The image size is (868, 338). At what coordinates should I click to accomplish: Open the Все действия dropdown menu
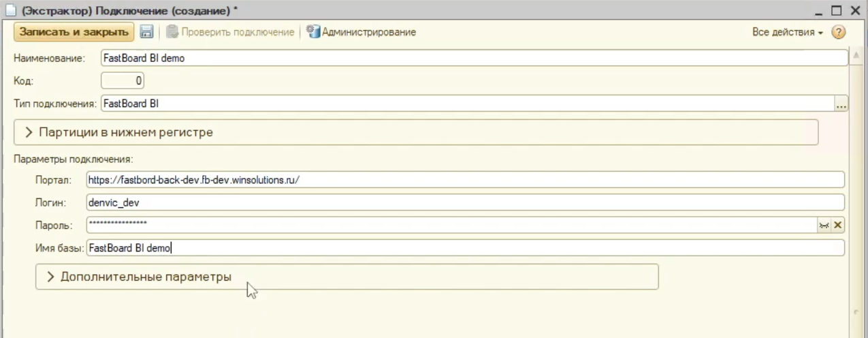(x=788, y=32)
